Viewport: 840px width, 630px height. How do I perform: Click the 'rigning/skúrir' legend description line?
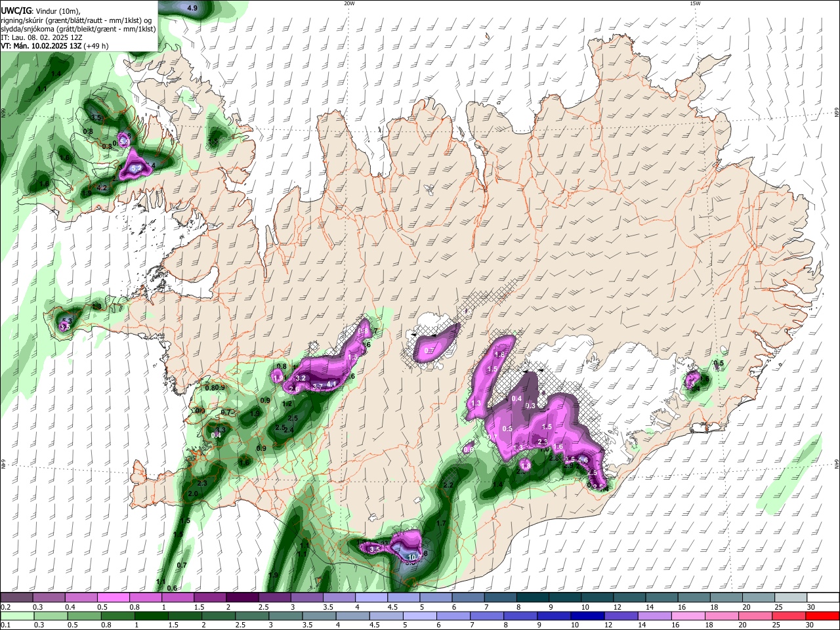[77, 20]
